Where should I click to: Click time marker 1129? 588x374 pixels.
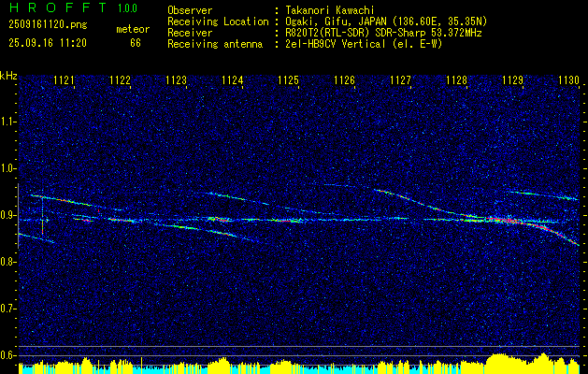click(512, 79)
